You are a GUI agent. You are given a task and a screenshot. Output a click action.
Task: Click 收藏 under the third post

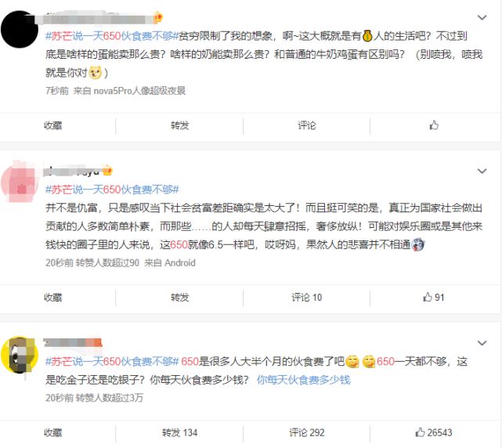point(52,432)
